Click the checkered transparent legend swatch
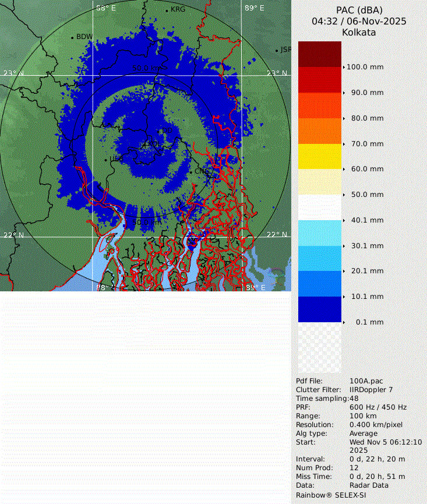Screen dimensions: 427x504 tap(319, 347)
